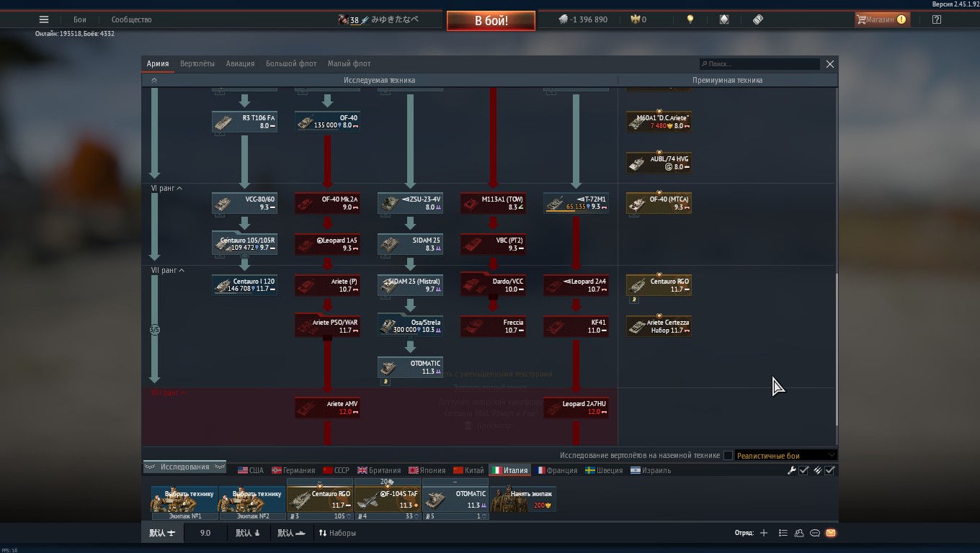980x553 pixels.
Task: Open the Бои menu
Action: (x=80, y=19)
